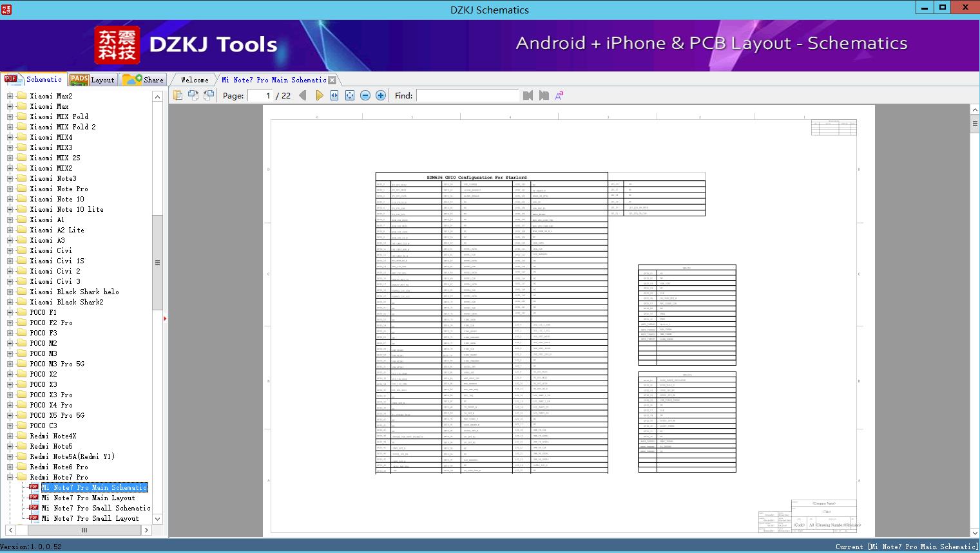This screenshot has height=553, width=980.
Task: Click the tree panel's scroll up arrow
Action: (x=157, y=97)
